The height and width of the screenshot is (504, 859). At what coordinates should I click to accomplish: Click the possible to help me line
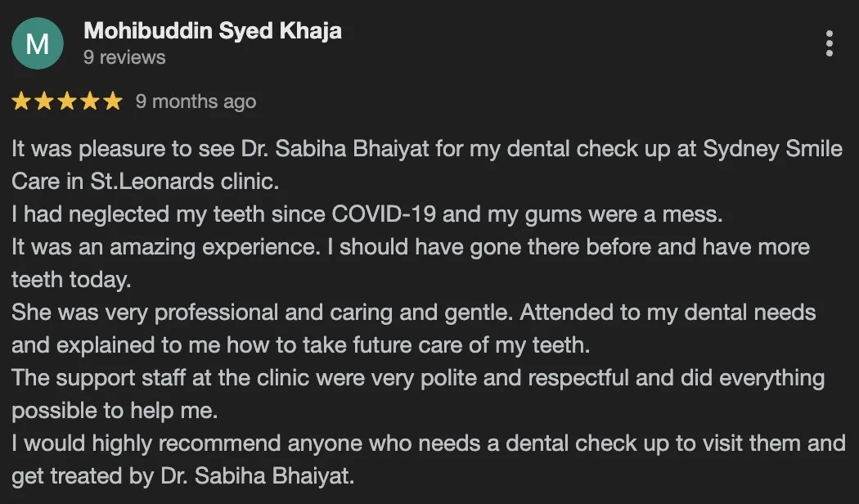point(115,411)
